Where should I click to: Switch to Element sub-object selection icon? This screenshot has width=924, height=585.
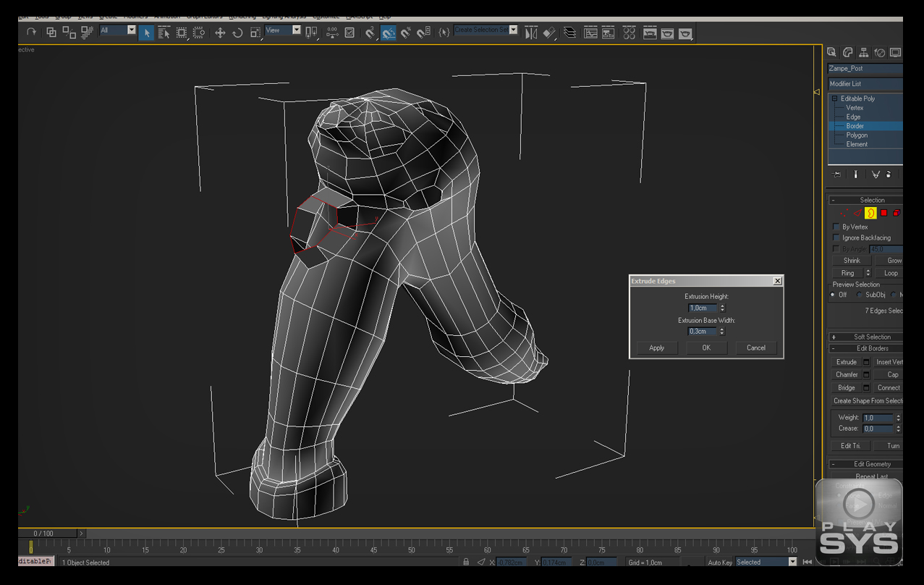click(x=897, y=213)
